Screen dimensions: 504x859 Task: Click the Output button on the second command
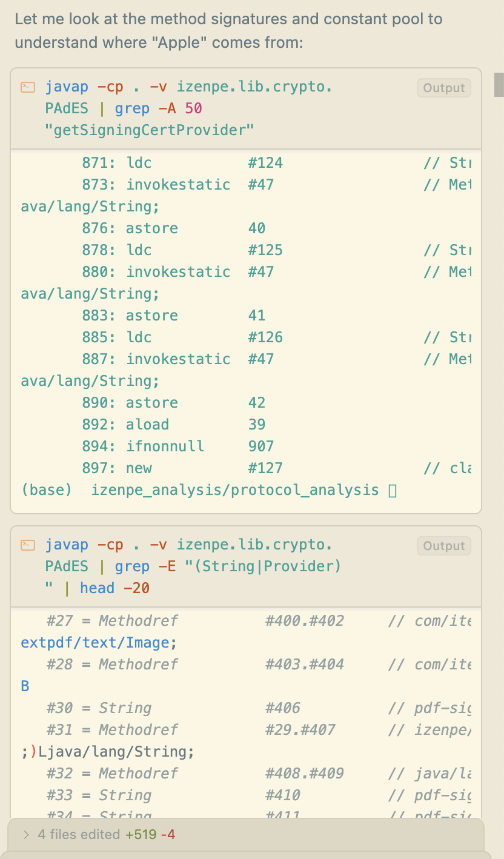443,546
